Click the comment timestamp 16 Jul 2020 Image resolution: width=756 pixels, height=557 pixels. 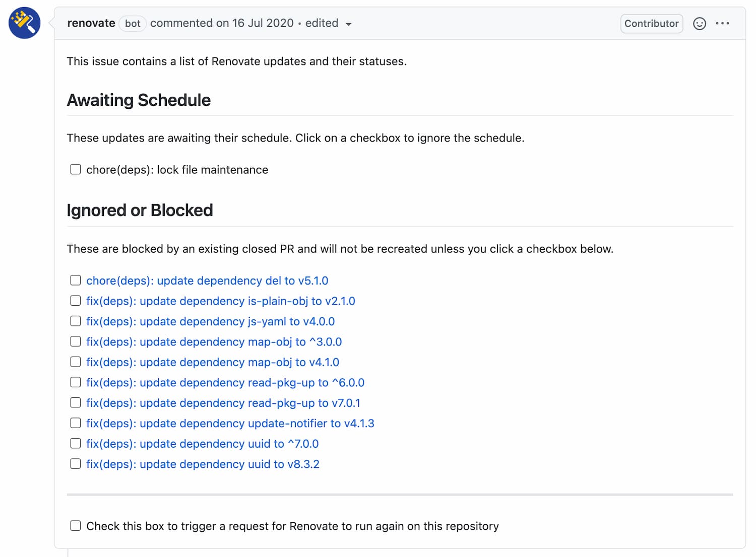point(263,23)
